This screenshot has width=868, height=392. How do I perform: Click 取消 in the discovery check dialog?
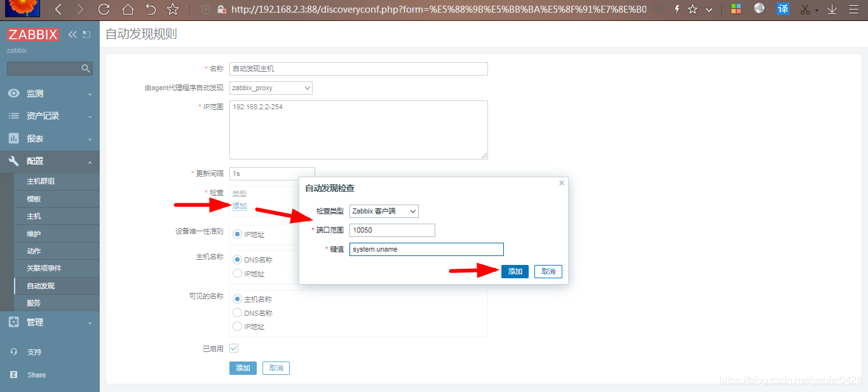[548, 271]
